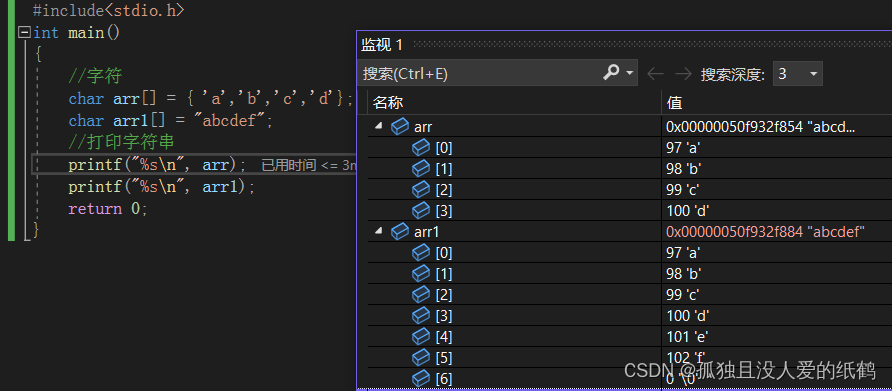Click the cube icon of arr1 element [1]
This screenshot has height=391, width=892.
[420, 274]
